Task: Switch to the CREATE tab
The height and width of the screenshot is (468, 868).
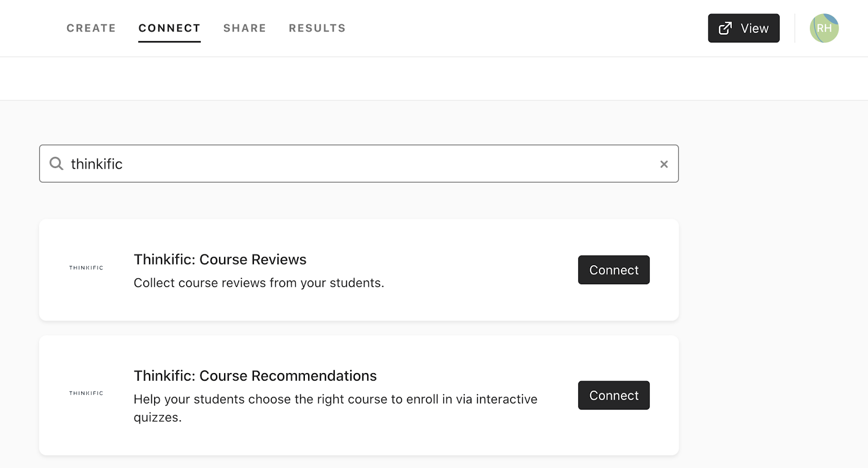Action: 91,28
